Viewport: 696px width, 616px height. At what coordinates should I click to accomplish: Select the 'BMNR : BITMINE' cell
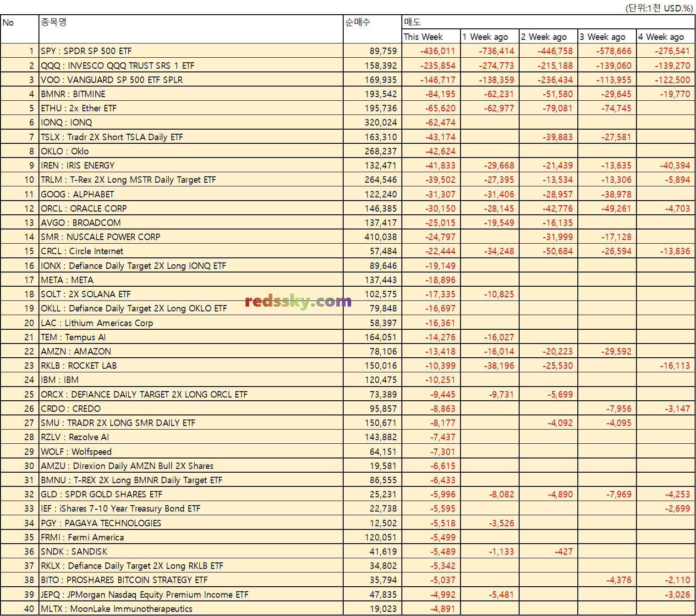[x=191, y=94]
